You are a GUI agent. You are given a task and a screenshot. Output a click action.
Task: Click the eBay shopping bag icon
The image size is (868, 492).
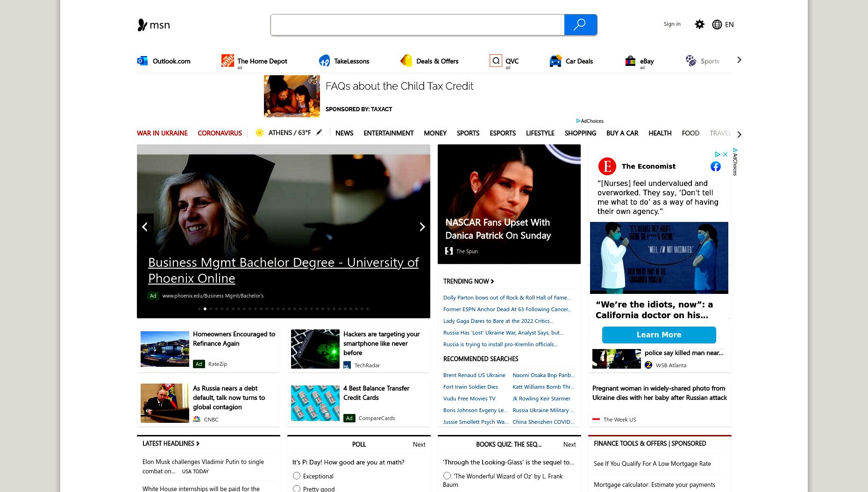point(630,61)
